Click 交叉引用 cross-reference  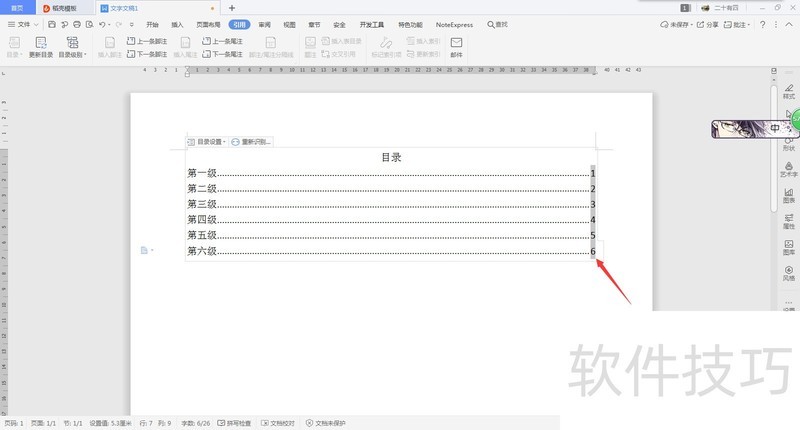[338, 54]
